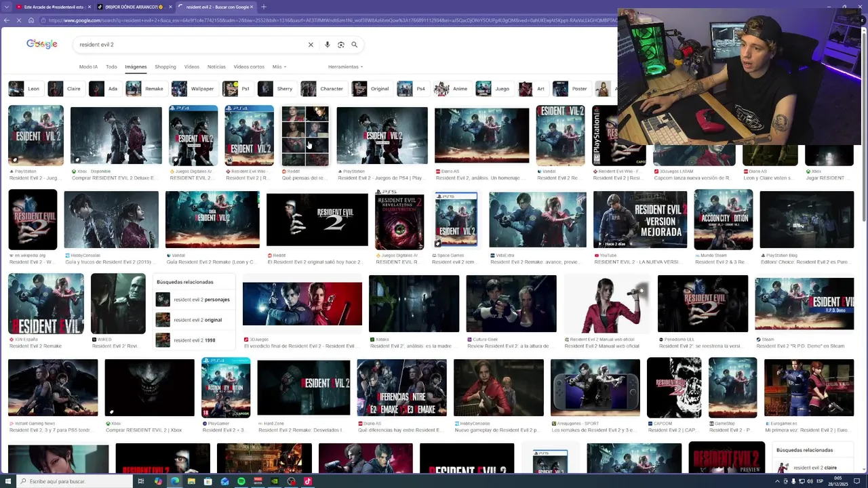Select the Noticias tab

click(x=216, y=67)
